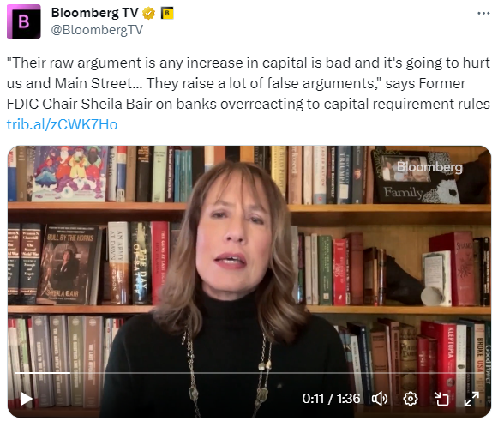
Task: Play the video with the play button
Action: pos(26,399)
